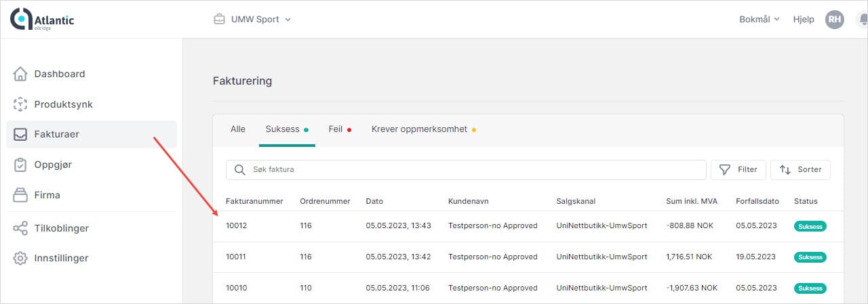
Task: Open Firma via its sidebar icon
Action: 20,195
